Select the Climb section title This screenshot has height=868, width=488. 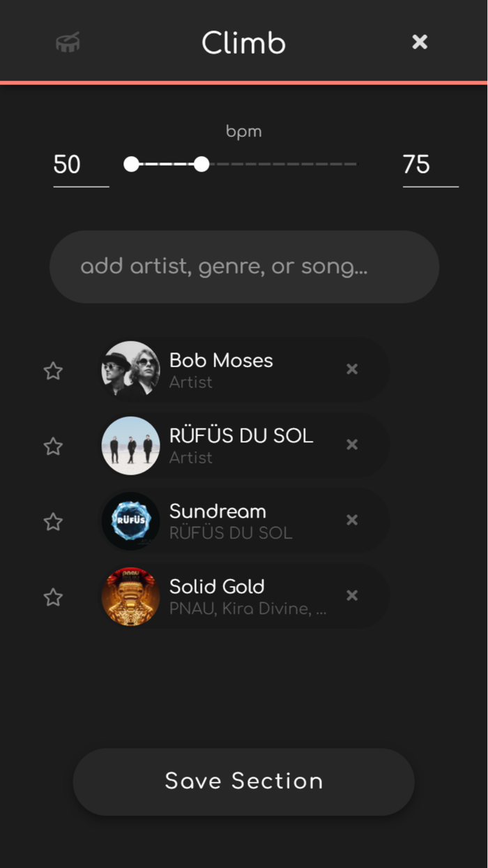pyautogui.click(x=243, y=43)
